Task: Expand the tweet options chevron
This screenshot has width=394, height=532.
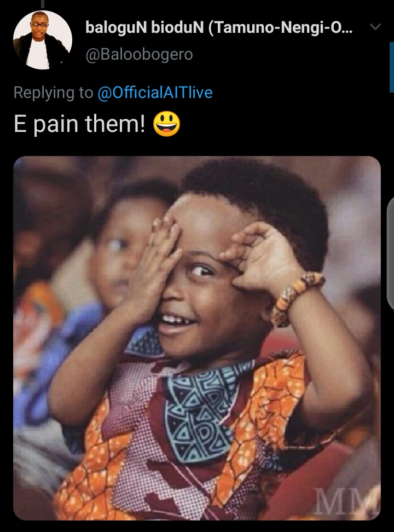Action: pyautogui.click(x=375, y=27)
